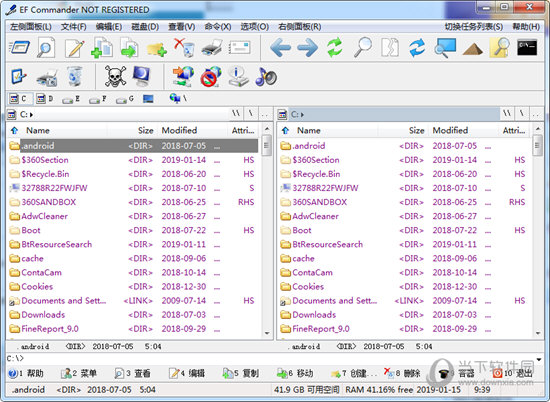Select drive E in the drive bar
The height and width of the screenshot is (402, 550).
click(x=71, y=99)
